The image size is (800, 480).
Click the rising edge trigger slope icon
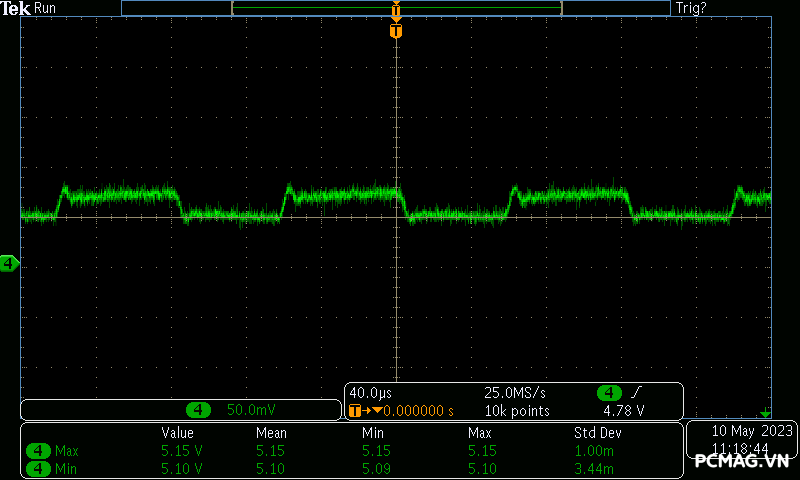click(637, 392)
